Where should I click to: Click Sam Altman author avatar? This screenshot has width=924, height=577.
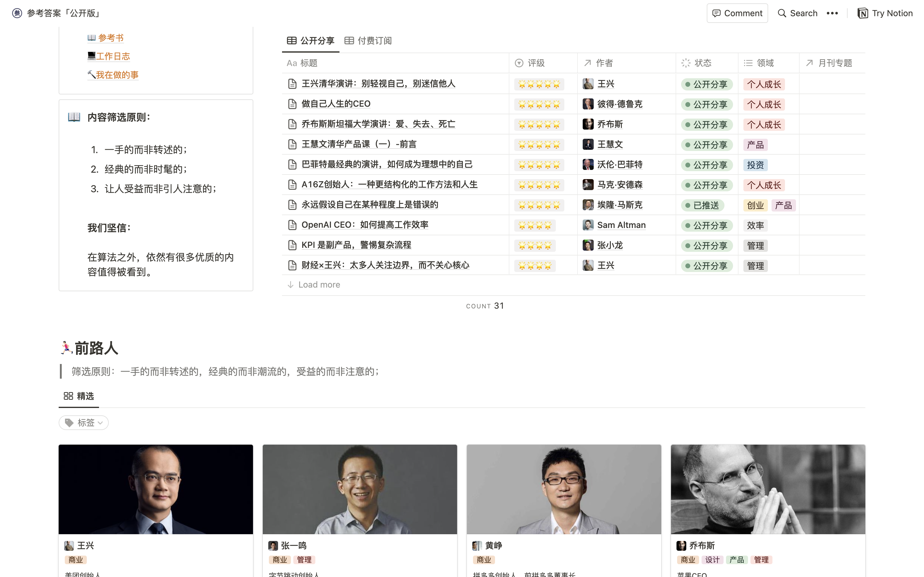pos(588,225)
